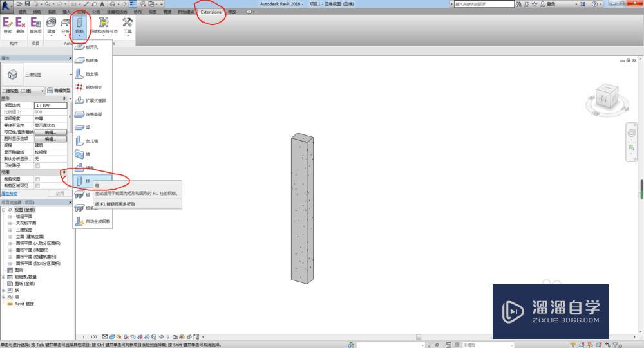
Task: Select 自动生成钢筋 menu entry
Action: pyautogui.click(x=92, y=221)
